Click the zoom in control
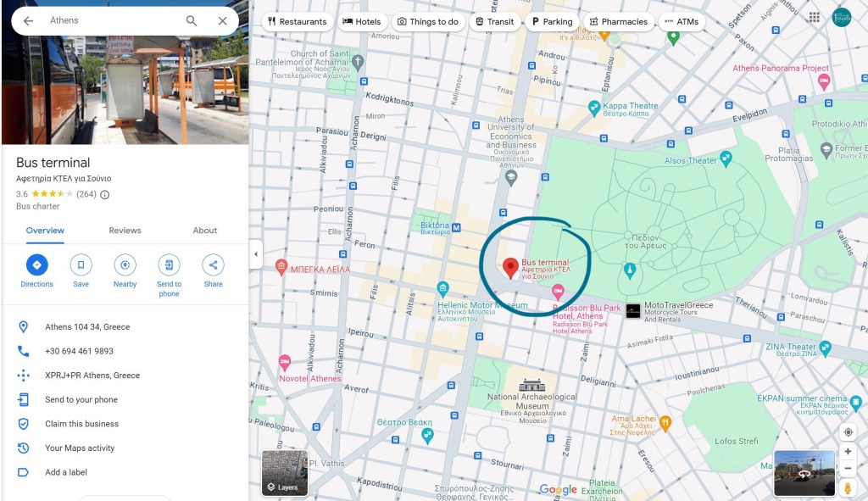The height and width of the screenshot is (501, 868). 848,451
